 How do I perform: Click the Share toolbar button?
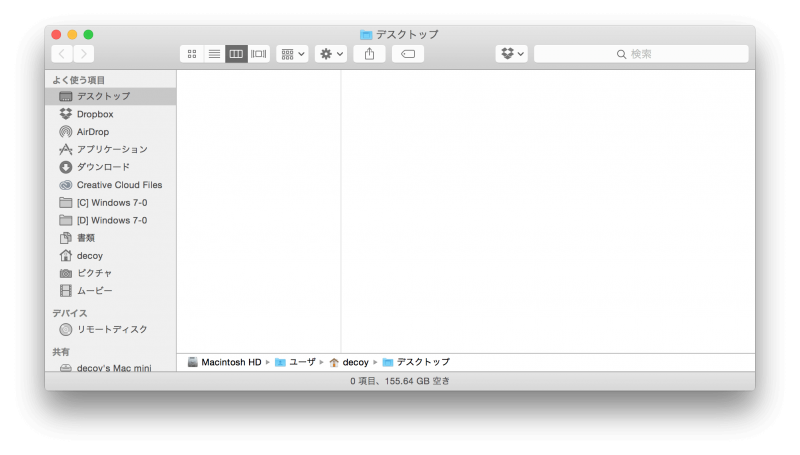[369, 54]
